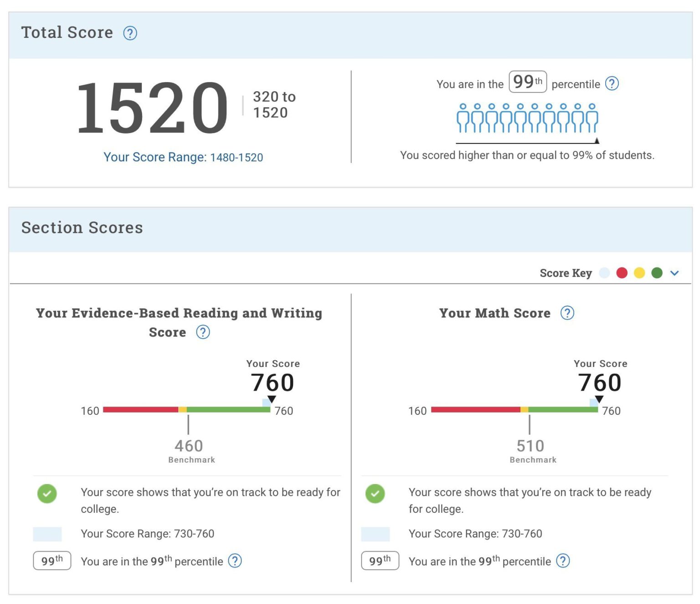The image size is (700, 604).
Task: Click the light blue dot in Score Key
Action: click(x=604, y=273)
